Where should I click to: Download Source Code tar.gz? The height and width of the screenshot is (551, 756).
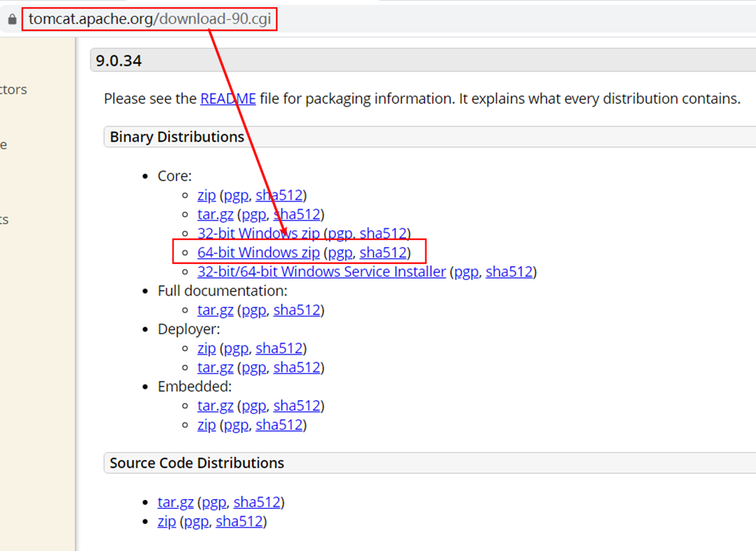pos(175,503)
